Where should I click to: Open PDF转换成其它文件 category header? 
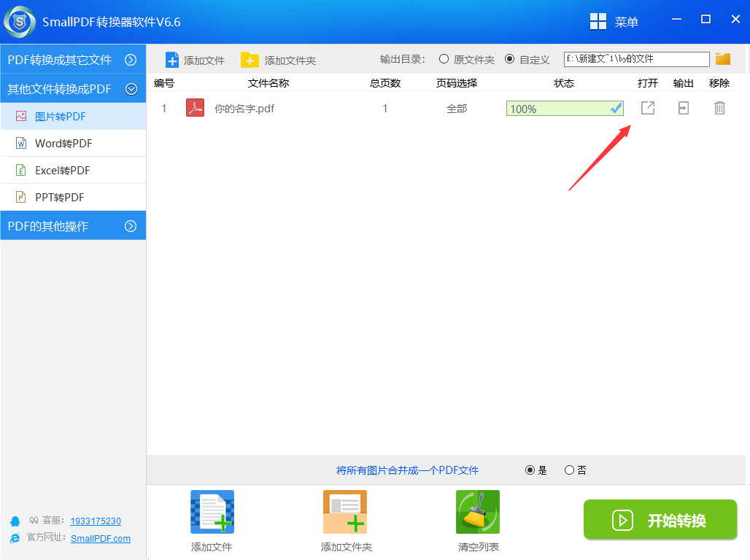pos(73,59)
